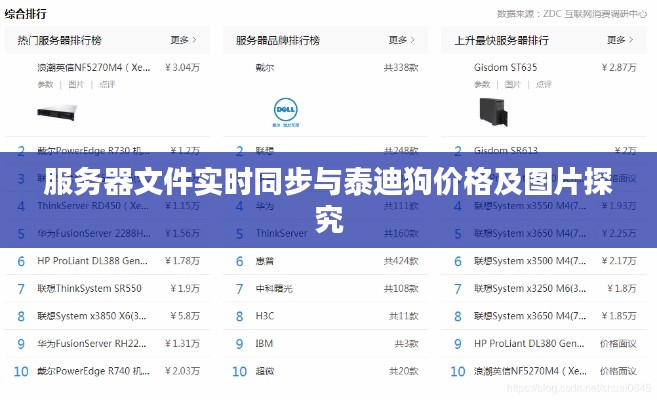Open 戴尔PowerEdge R740 entry
Image resolution: width=657 pixels, height=400 pixels.
coord(93,371)
